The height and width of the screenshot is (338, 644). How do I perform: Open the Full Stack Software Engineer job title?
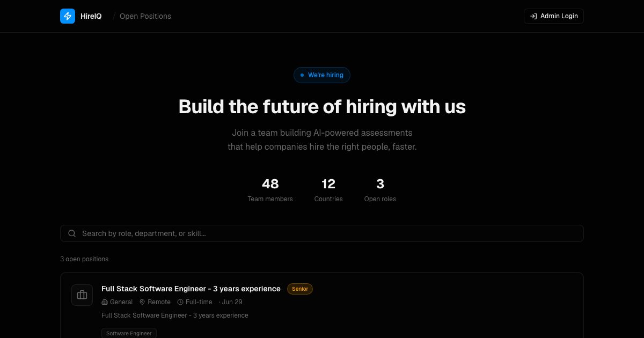pyautogui.click(x=191, y=289)
